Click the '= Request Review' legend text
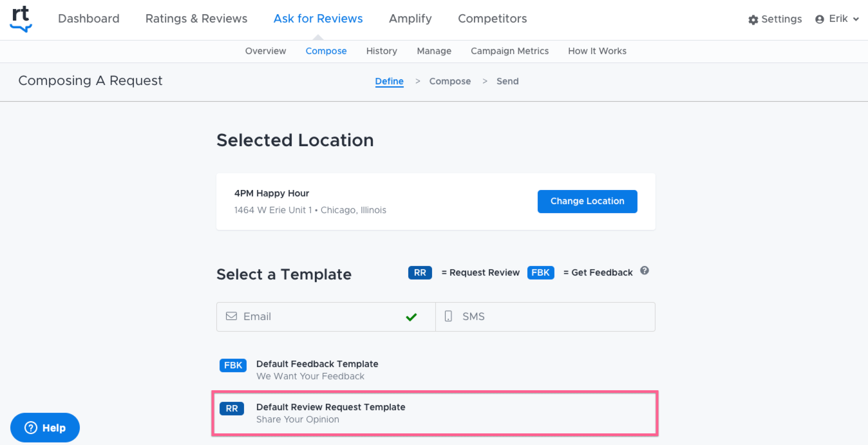The image size is (868, 445). pyautogui.click(x=480, y=272)
